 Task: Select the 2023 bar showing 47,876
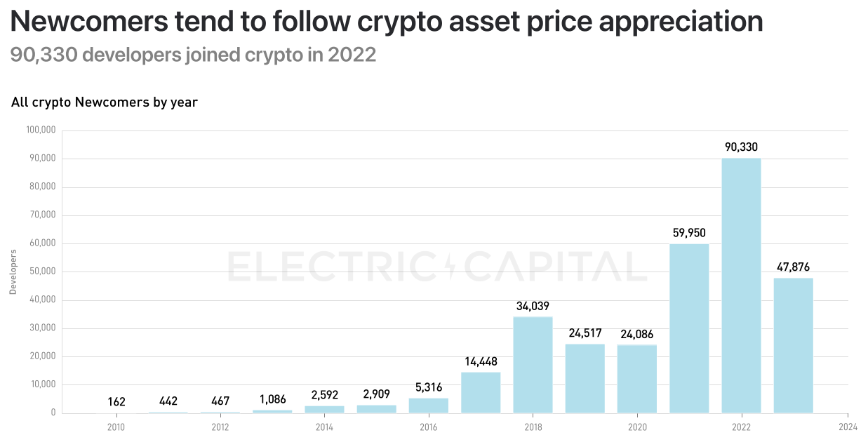pos(793,345)
